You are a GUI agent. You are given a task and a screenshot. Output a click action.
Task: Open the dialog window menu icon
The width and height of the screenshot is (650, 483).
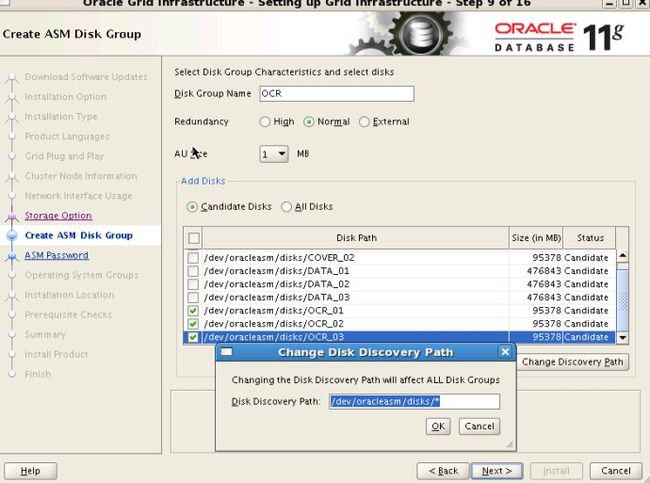pos(226,352)
